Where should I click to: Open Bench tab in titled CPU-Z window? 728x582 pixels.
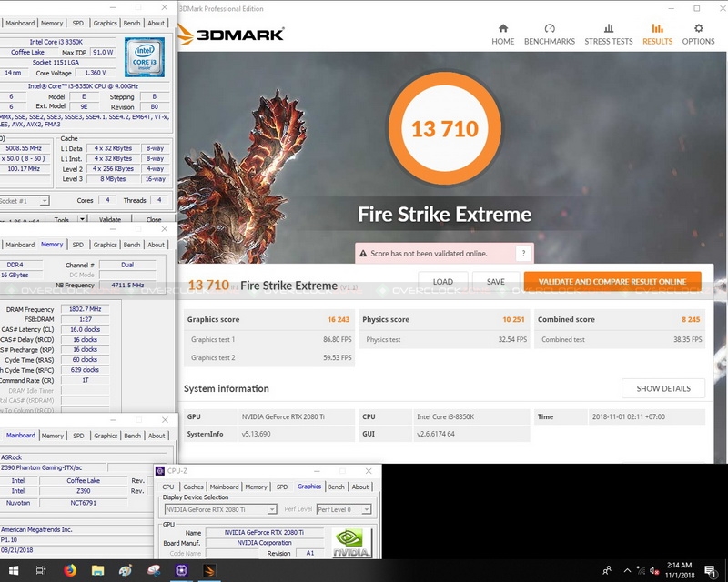336,487
